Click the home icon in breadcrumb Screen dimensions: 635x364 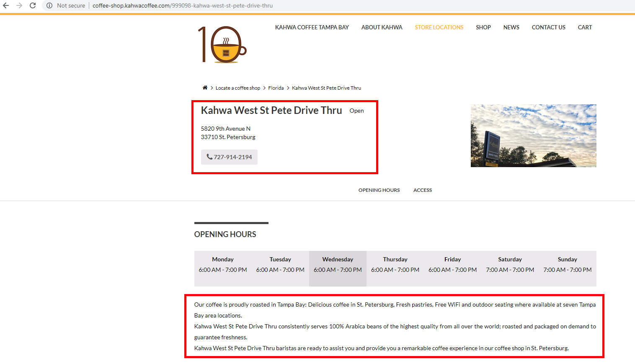(205, 88)
